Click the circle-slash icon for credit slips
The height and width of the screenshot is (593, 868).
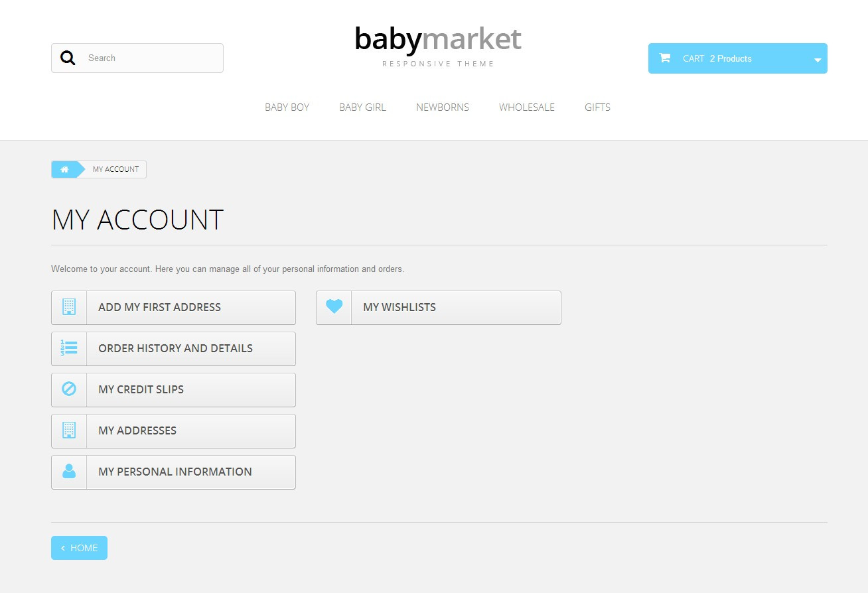point(69,389)
